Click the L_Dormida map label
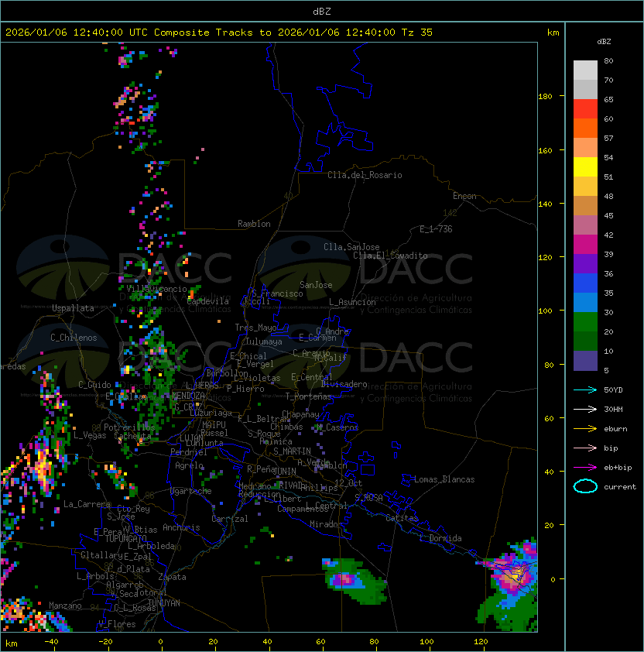644x652 pixels. click(x=440, y=538)
